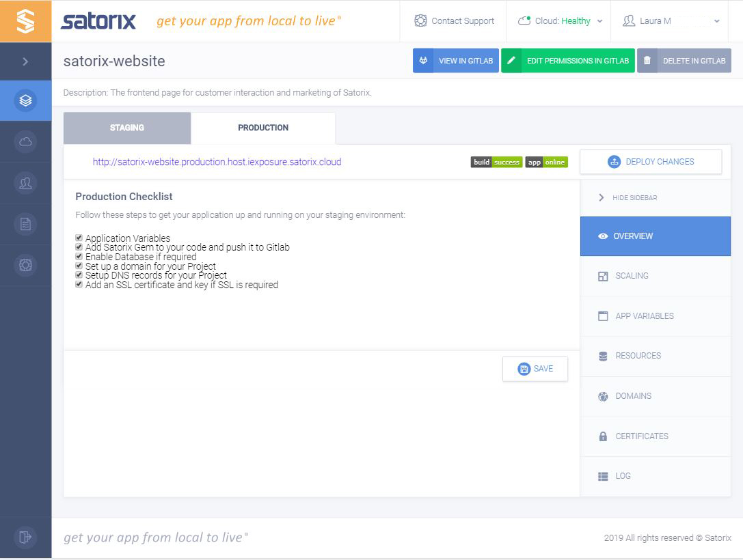
Task: Open the Resources menu item
Action: click(656, 356)
